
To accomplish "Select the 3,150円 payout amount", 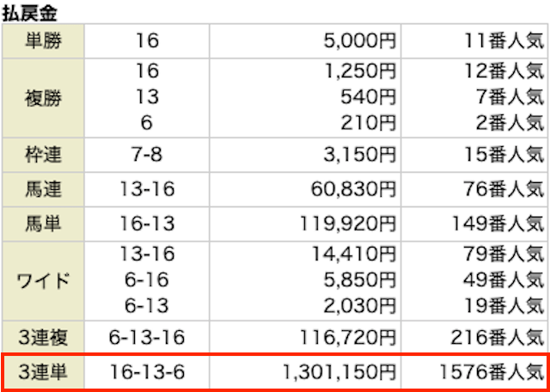I will point(357,155).
